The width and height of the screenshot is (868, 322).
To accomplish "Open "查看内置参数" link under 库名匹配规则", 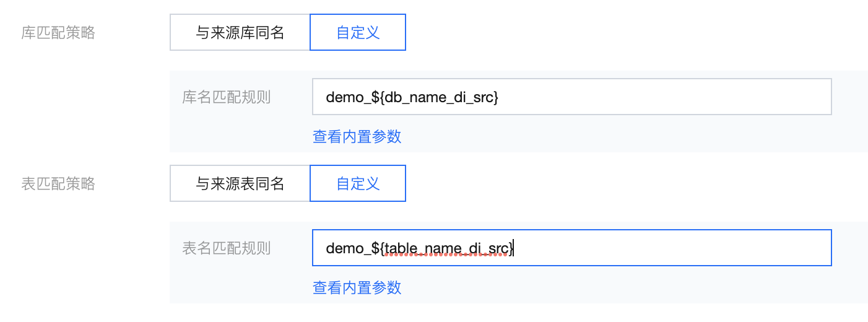I will click(357, 136).
